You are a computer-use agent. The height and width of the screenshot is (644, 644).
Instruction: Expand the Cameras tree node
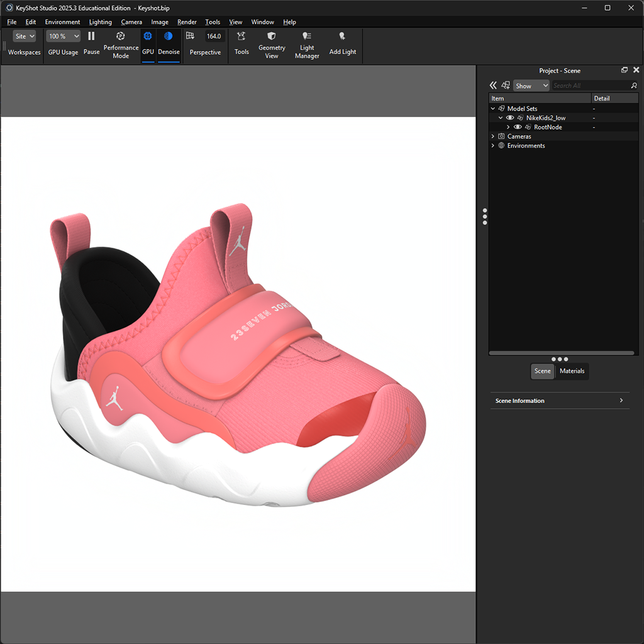493,136
